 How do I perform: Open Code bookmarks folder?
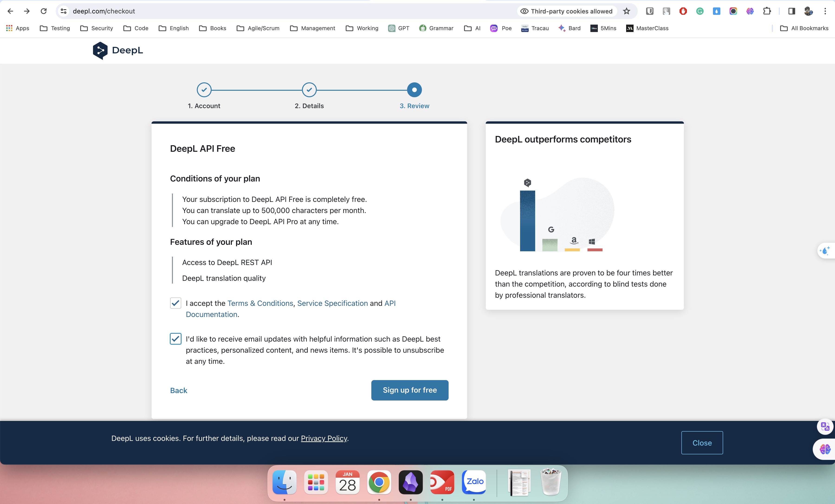(x=136, y=28)
